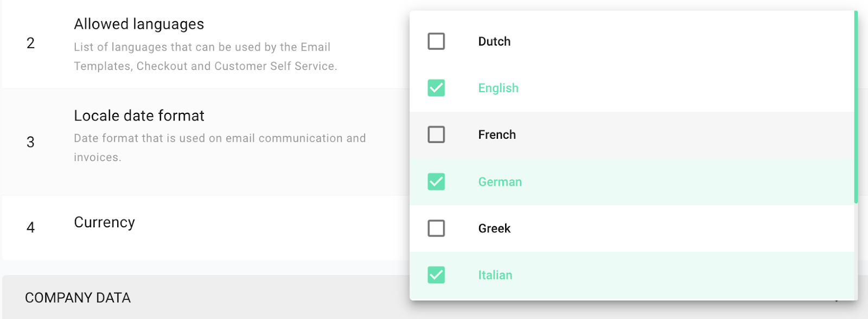The height and width of the screenshot is (319, 868).
Task: Click the Locale date format description text
Action: pos(220,147)
